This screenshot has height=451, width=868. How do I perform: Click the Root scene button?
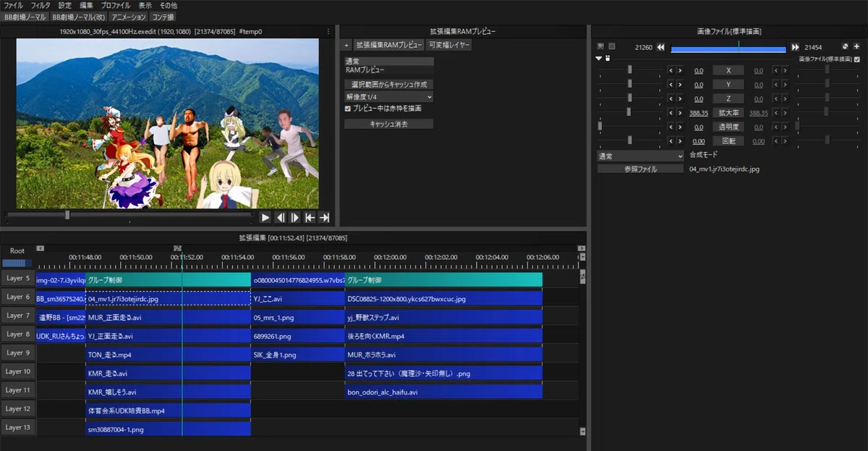coord(17,251)
